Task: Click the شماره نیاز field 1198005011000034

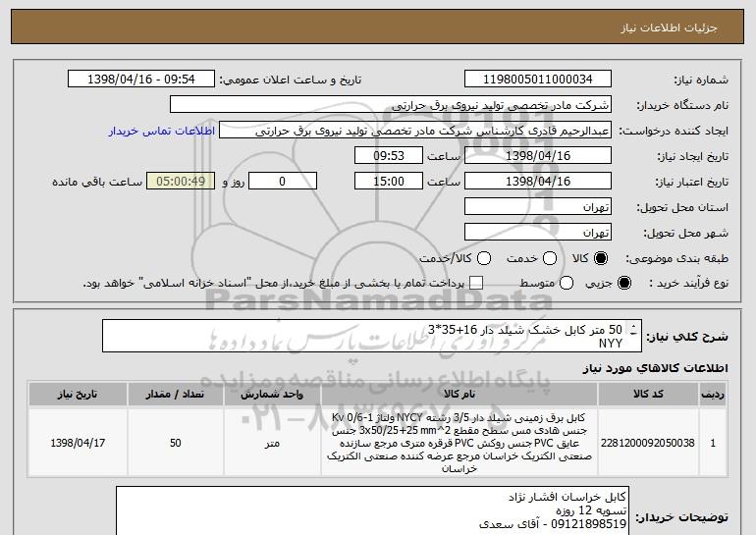Action: (x=538, y=80)
